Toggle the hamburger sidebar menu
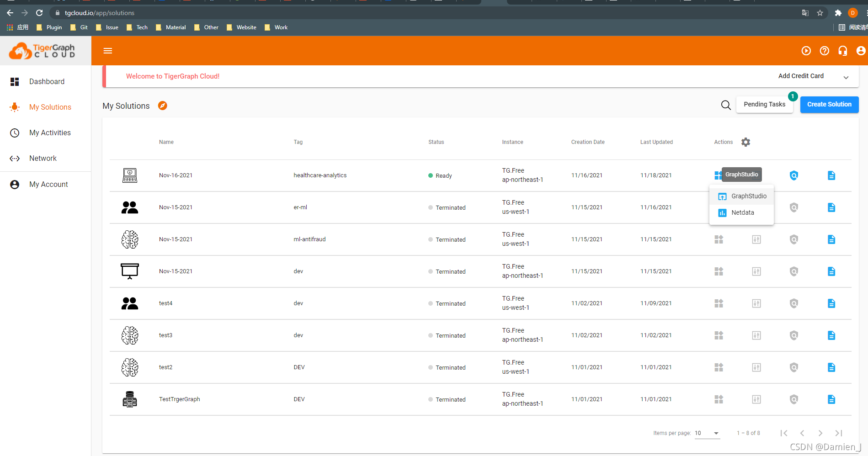Screen dimensions: 868x456 (108, 51)
